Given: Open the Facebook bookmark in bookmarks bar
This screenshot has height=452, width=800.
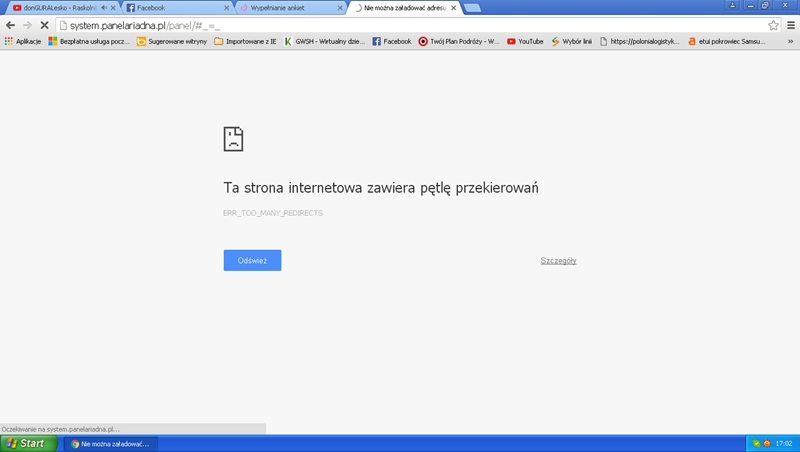Looking at the screenshot, I should (x=391, y=42).
